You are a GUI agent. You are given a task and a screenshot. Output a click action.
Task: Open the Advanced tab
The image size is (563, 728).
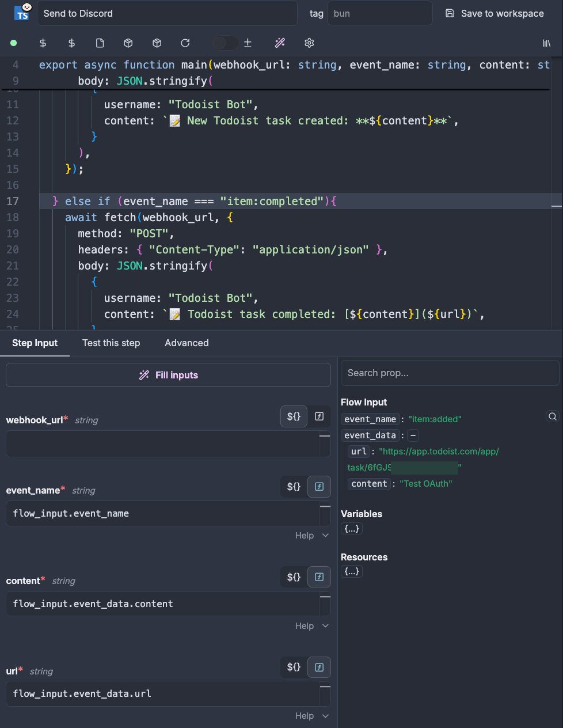[x=186, y=343]
